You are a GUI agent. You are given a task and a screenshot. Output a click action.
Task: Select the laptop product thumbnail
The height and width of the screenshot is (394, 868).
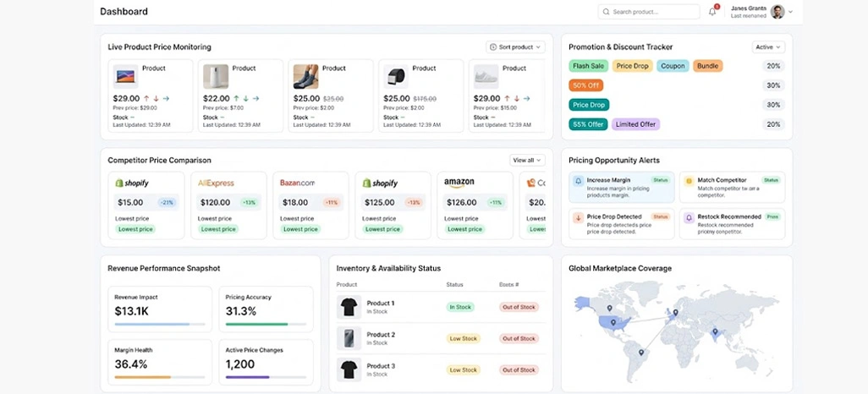[126, 76]
